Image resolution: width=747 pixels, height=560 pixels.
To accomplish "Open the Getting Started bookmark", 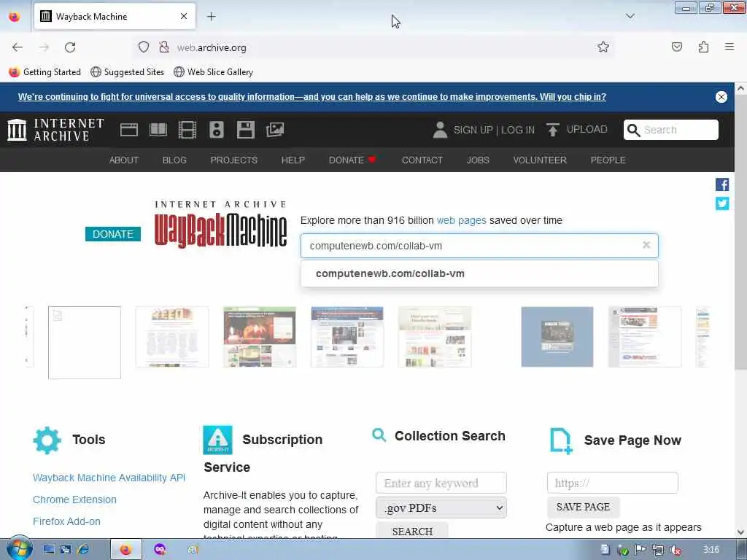I will (44, 72).
